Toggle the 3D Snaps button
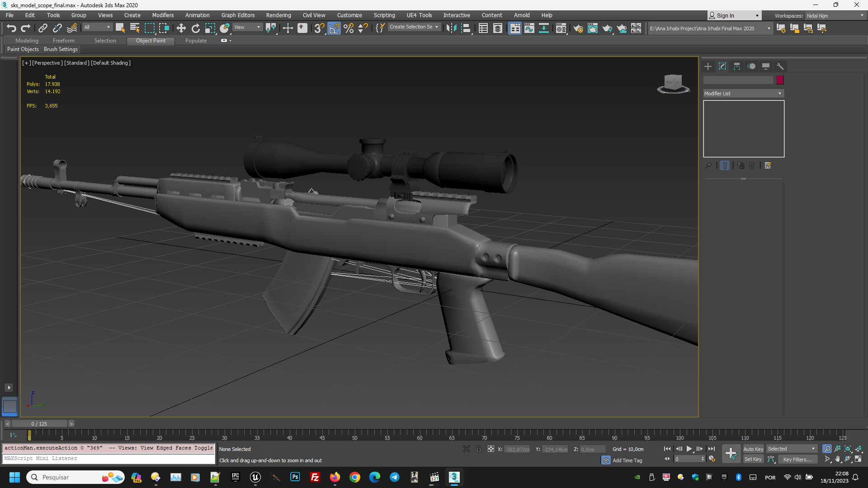 (x=319, y=28)
